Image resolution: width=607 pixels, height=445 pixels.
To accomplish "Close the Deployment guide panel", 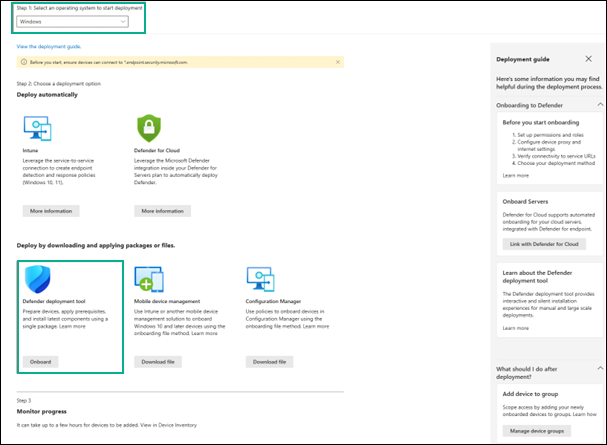I will coord(588,59).
